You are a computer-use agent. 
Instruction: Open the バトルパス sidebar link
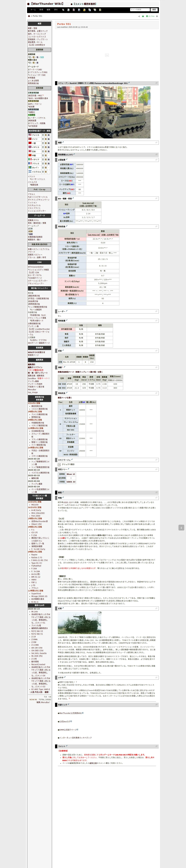33,182
